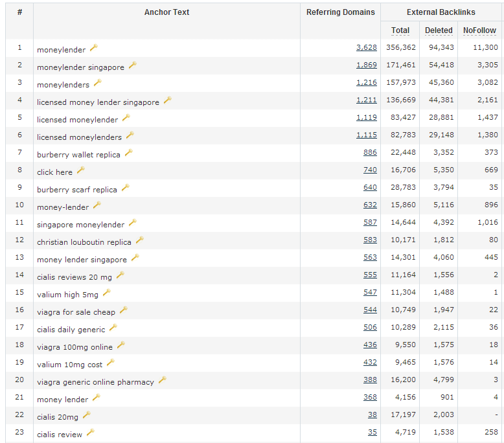Click the key icon beside 'click here'

(81, 170)
